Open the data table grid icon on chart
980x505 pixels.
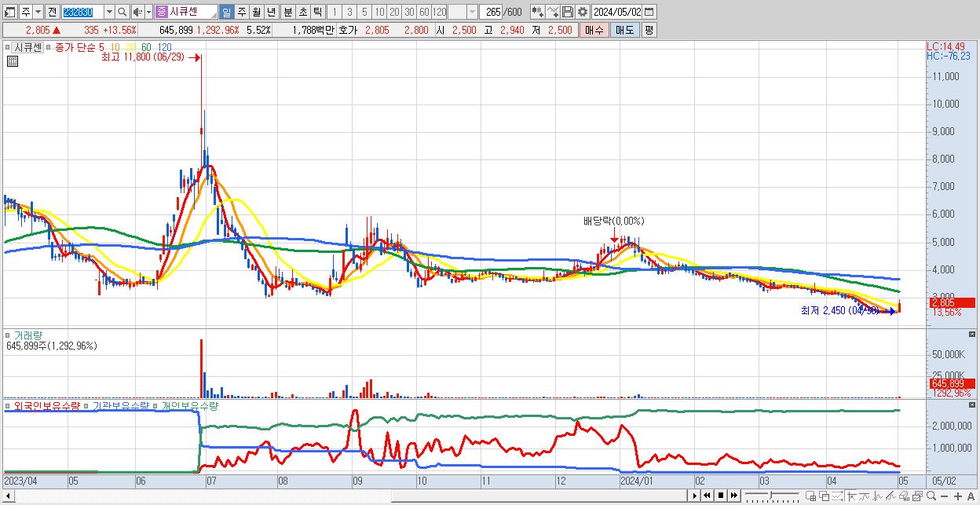12,62
